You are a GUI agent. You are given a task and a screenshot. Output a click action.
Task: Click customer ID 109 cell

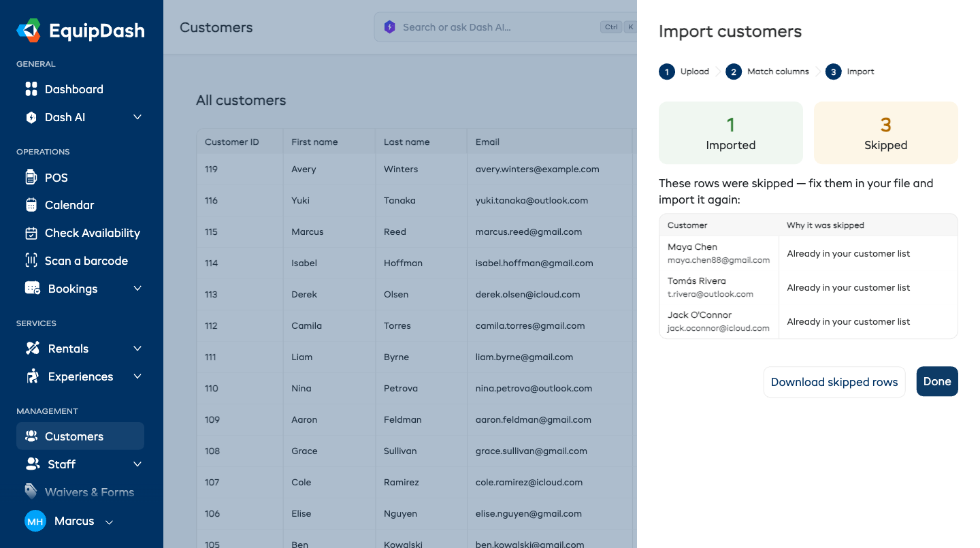[x=240, y=419]
